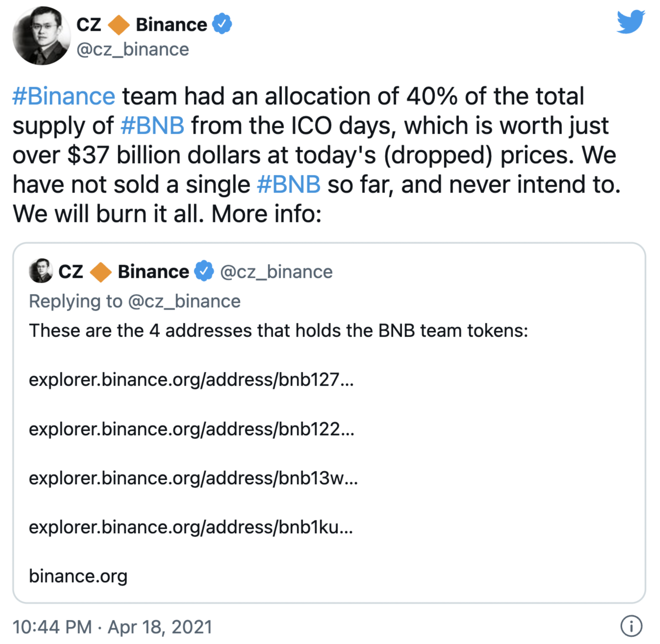Open the bnb1ku explorer address link
The height and width of the screenshot is (644, 660).
191,527
